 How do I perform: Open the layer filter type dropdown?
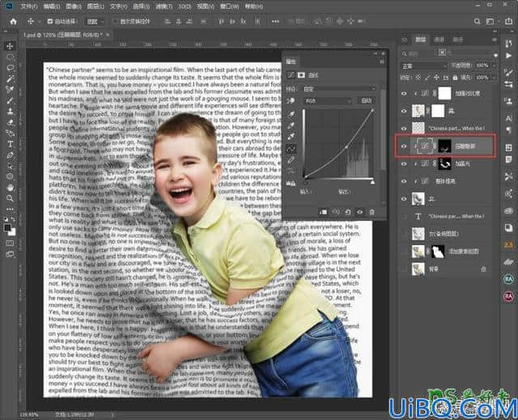(418, 54)
